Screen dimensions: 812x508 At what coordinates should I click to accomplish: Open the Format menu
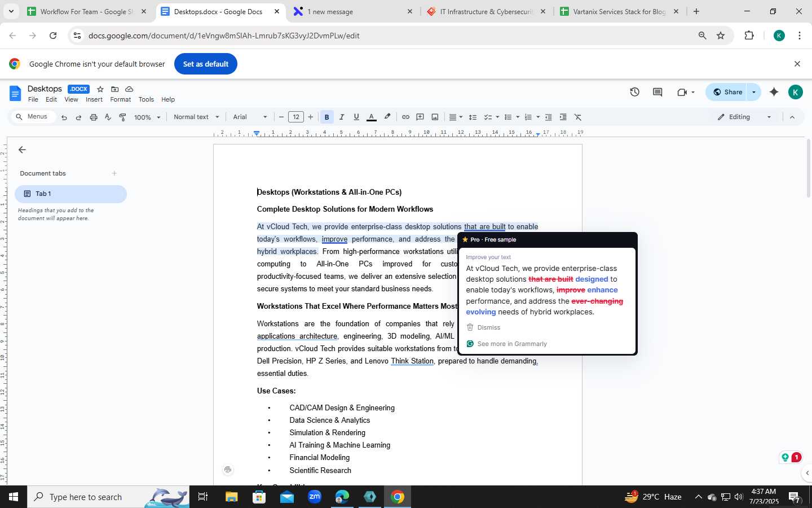(x=121, y=99)
